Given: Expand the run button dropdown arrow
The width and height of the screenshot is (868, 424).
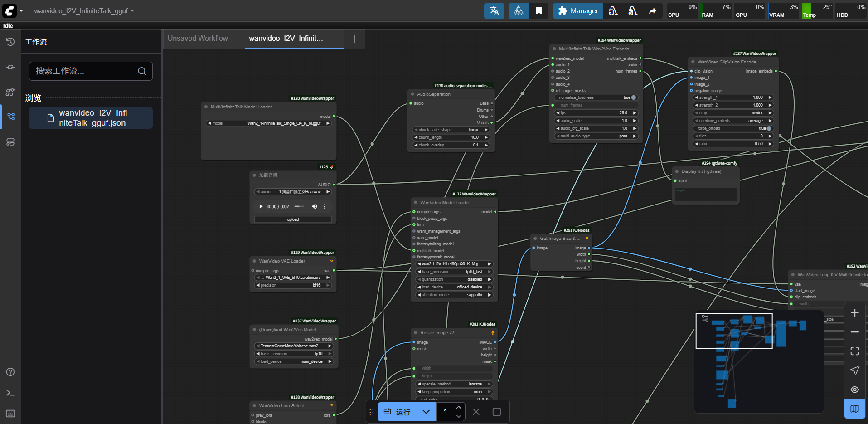Looking at the screenshot, I should [426, 412].
